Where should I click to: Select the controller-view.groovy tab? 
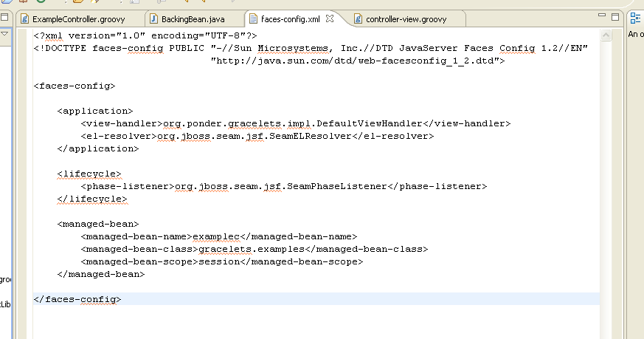(x=406, y=18)
